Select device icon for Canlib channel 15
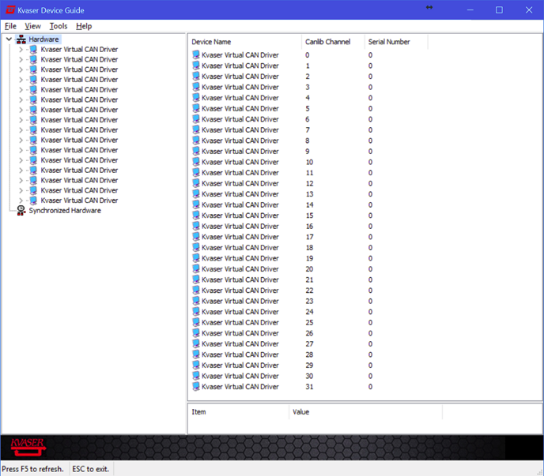Image resolution: width=544 pixels, height=476 pixels. [196, 215]
